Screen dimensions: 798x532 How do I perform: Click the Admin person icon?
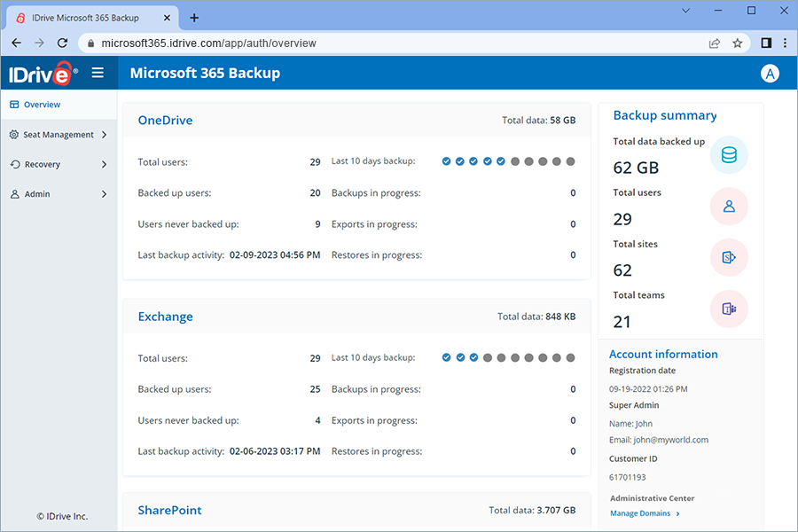(15, 194)
